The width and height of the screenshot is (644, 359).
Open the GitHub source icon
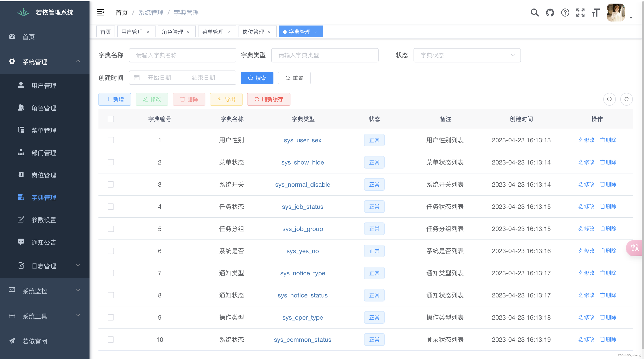550,13
